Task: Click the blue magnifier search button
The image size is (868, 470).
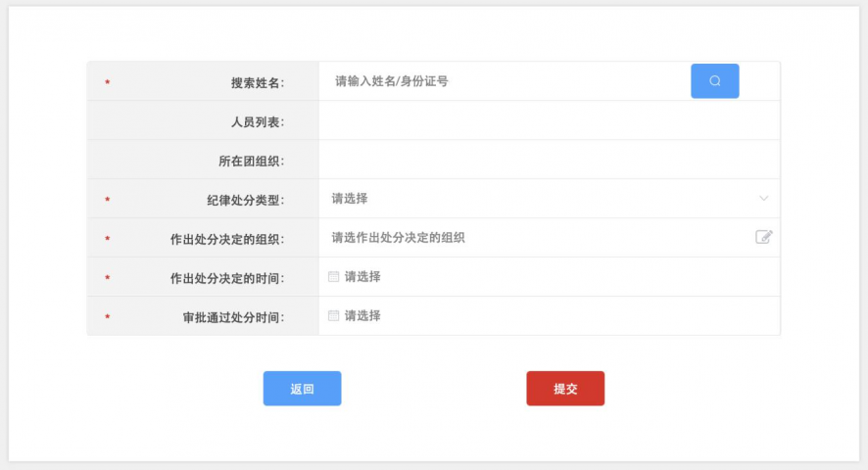Action: (715, 81)
